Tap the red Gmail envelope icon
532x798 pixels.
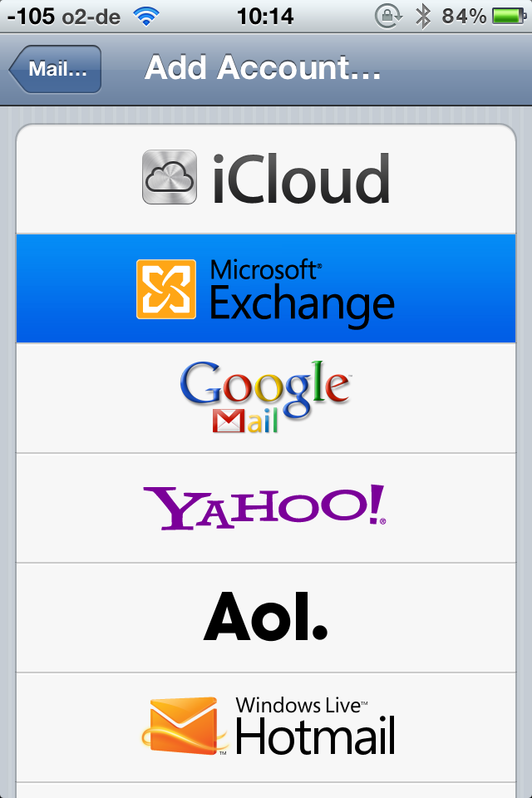click(x=229, y=421)
